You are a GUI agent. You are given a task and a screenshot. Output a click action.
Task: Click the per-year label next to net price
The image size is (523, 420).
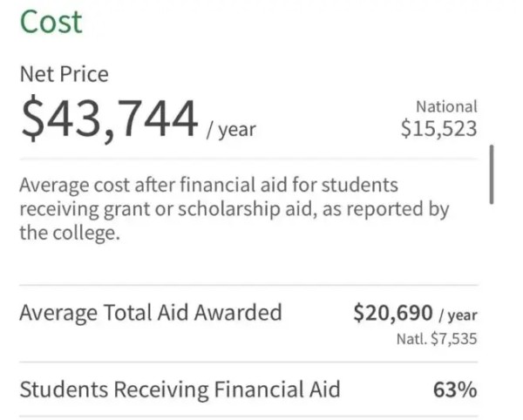tap(231, 130)
